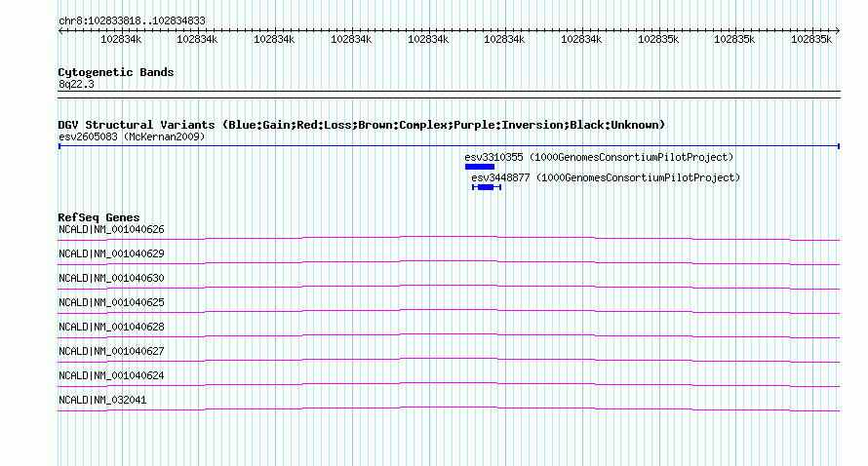Click NCALD|NM_001040624 gene label
The height and width of the screenshot is (466, 868).
pyautogui.click(x=111, y=375)
